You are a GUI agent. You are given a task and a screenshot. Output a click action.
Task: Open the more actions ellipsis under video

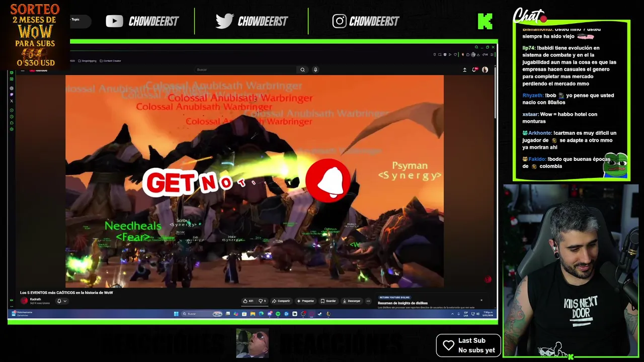click(368, 301)
